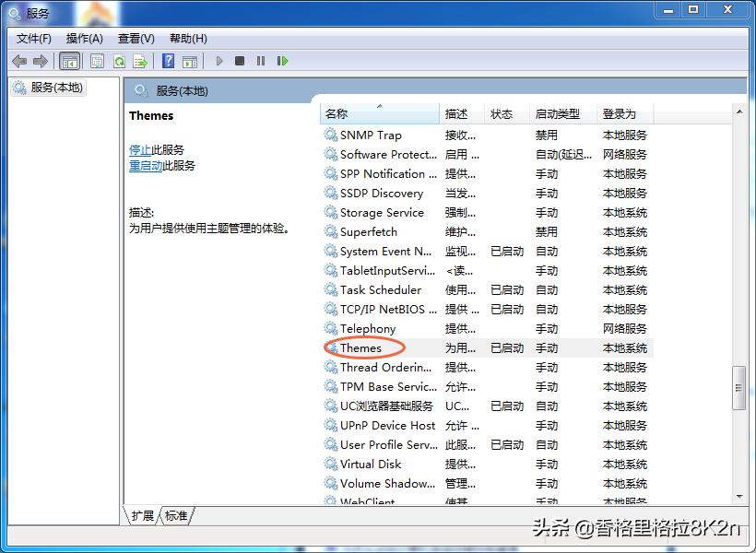Switch to the 标准 tab
This screenshot has width=756, height=553.
[175, 516]
